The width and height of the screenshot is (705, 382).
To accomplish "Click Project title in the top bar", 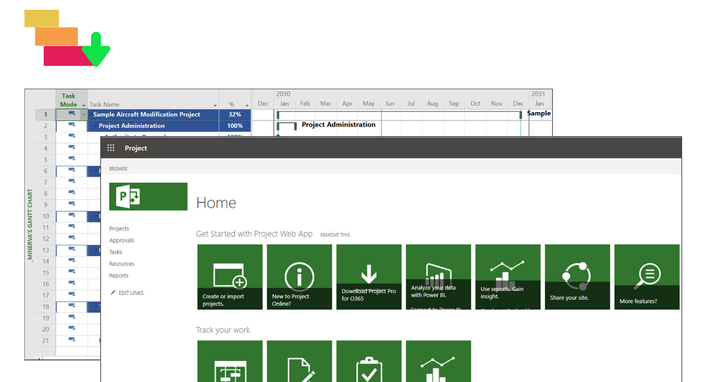I will 136,148.
